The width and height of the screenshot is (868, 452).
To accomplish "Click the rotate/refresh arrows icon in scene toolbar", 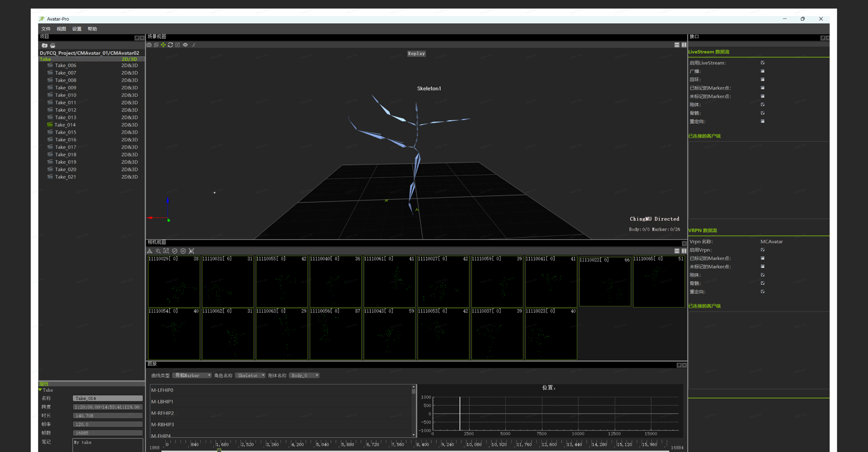I will [170, 45].
